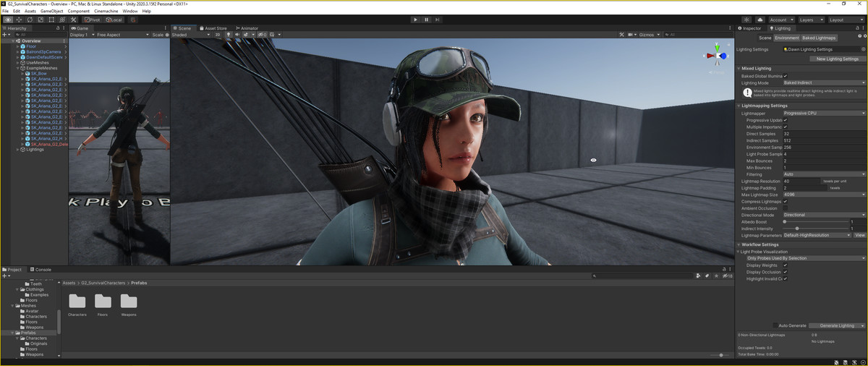Open custom editor tools wrench icon
This screenshot has height=366, width=868.
click(x=73, y=20)
